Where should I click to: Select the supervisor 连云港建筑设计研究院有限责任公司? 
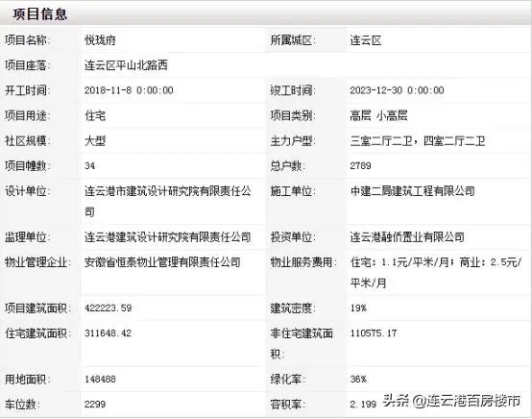168,237
